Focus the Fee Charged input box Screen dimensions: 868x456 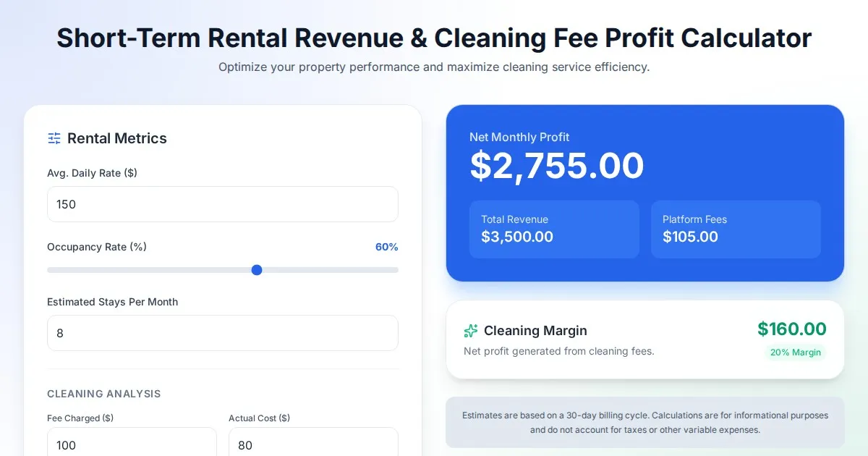(132, 444)
